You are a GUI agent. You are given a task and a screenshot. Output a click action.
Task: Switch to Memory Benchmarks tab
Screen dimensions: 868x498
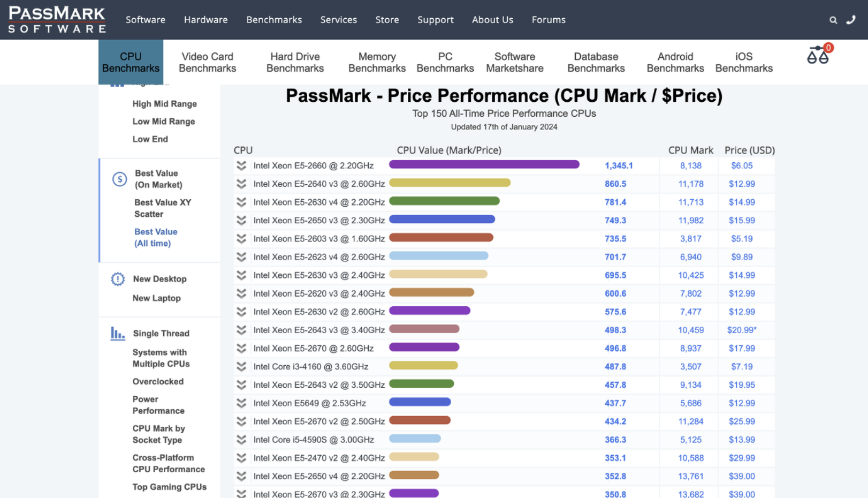tap(377, 62)
